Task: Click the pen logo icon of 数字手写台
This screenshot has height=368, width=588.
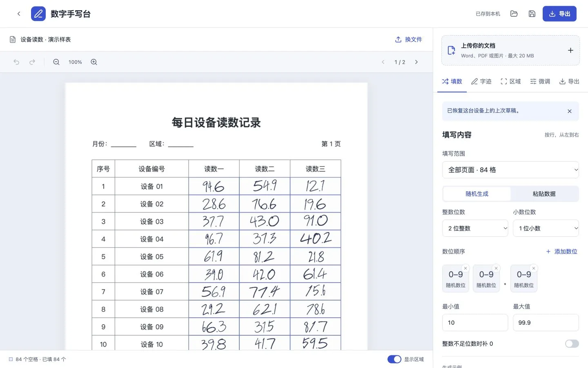Action: point(38,14)
